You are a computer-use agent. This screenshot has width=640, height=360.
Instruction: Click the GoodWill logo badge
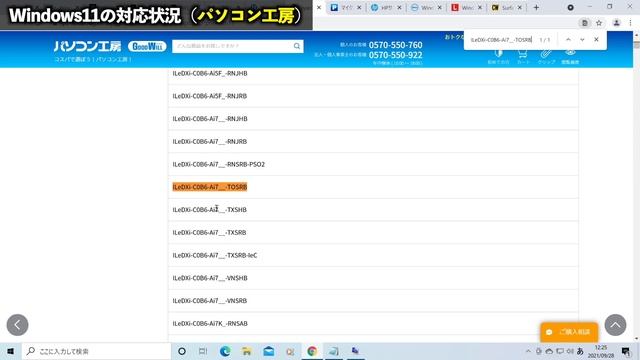point(147,47)
